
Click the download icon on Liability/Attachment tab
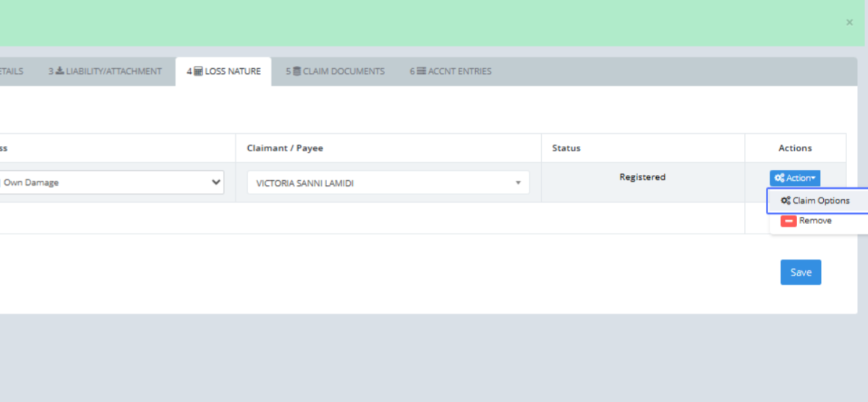tap(60, 72)
